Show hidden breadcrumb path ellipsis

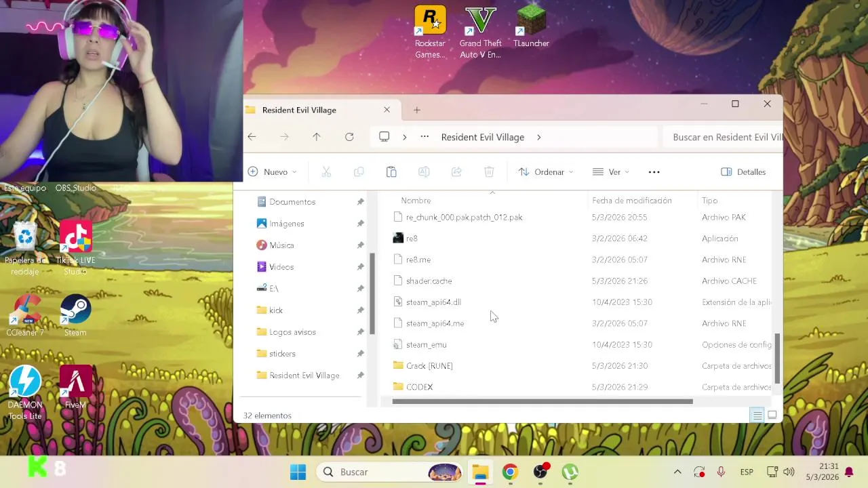(x=425, y=137)
